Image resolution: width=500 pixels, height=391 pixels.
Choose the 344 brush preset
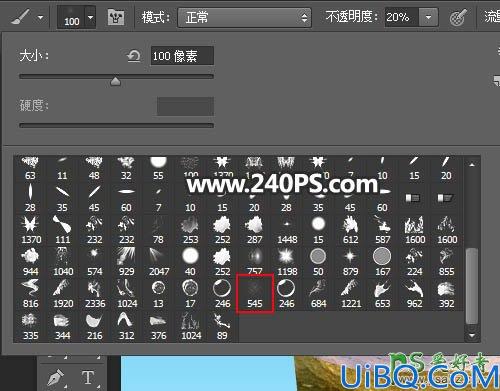(x=62, y=326)
